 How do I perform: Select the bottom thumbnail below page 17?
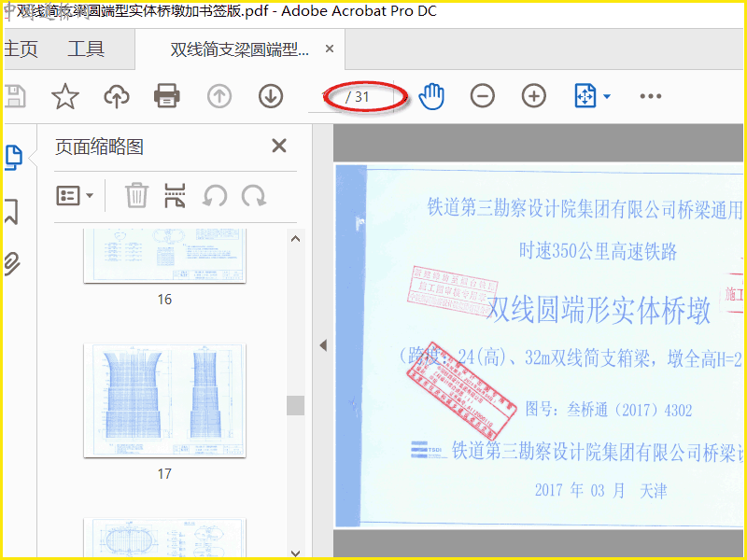tap(165, 538)
